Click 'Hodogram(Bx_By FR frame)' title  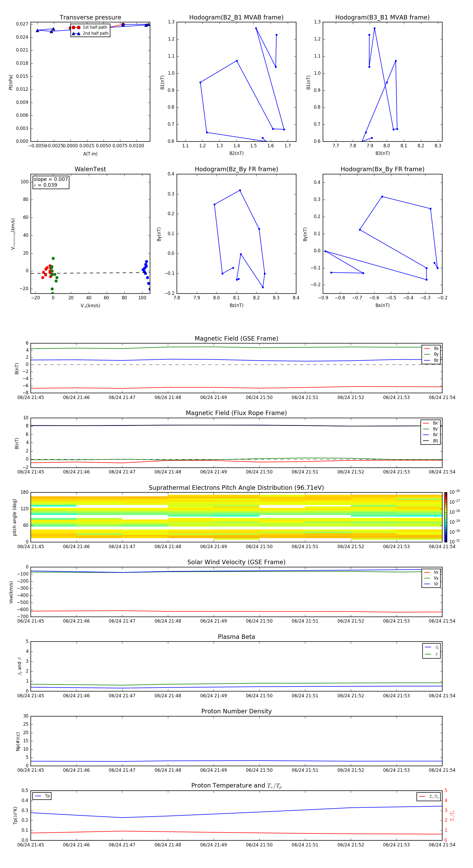(382, 169)
